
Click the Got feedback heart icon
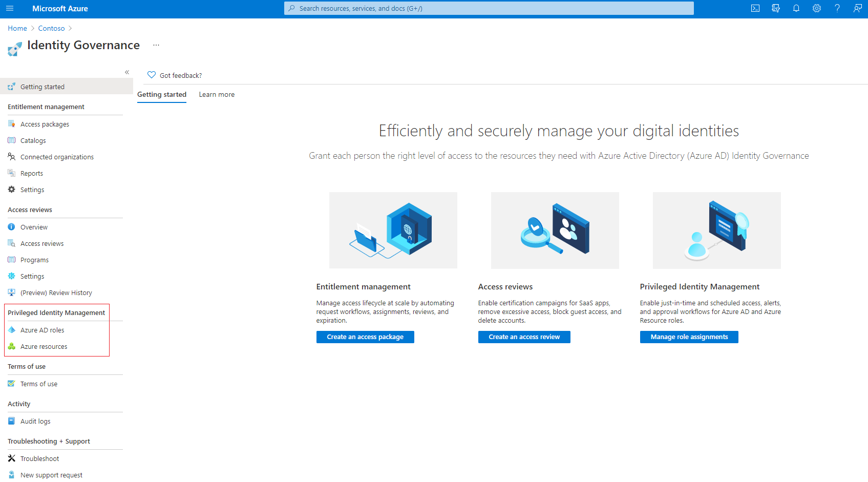(152, 75)
